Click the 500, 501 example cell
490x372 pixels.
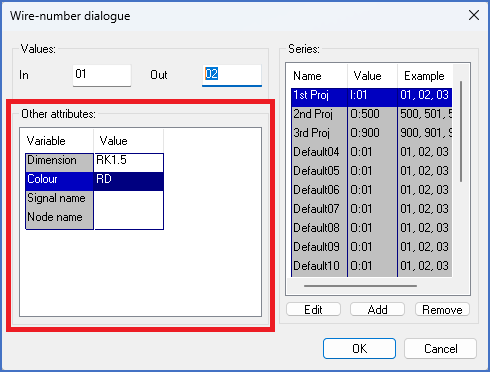pos(425,116)
